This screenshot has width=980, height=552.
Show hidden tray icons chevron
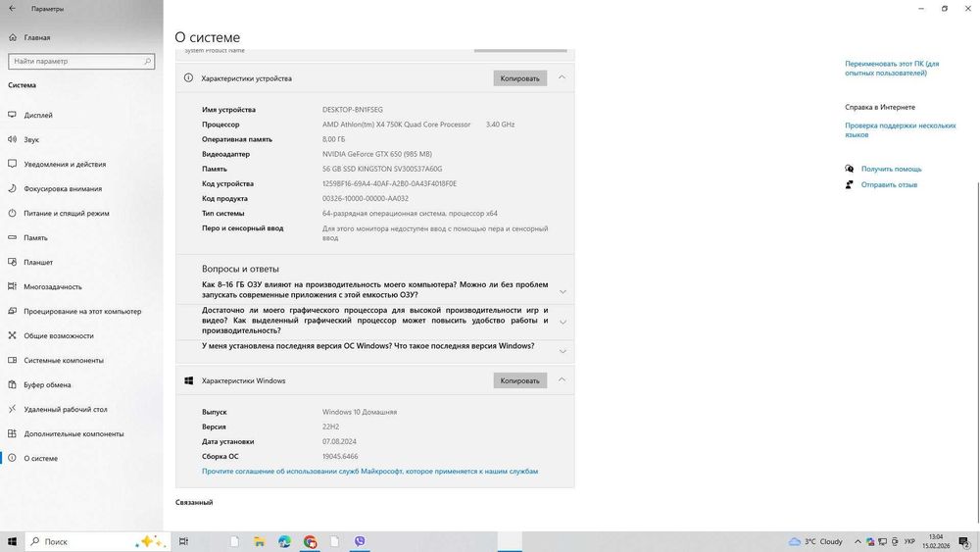coord(857,541)
